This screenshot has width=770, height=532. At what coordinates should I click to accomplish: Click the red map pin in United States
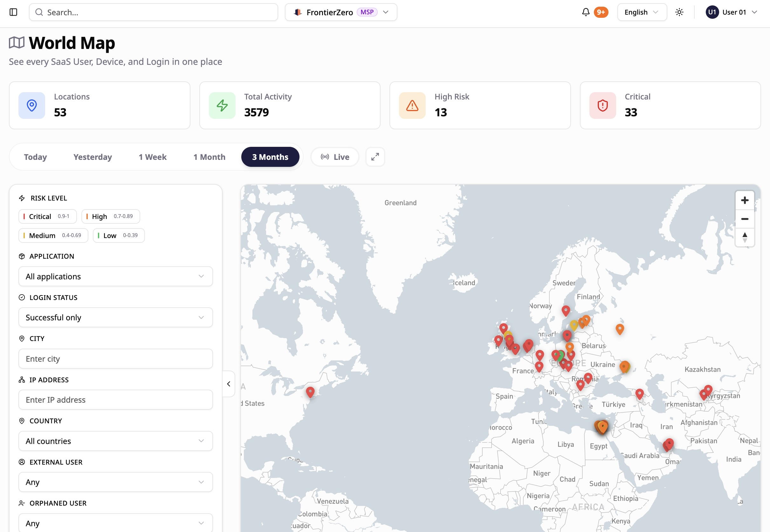310,392
